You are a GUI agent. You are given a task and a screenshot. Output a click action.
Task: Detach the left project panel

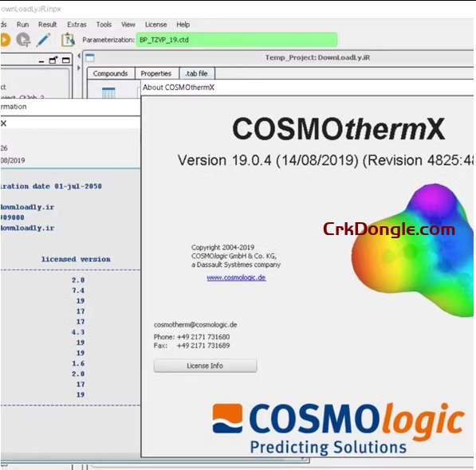click(53, 60)
